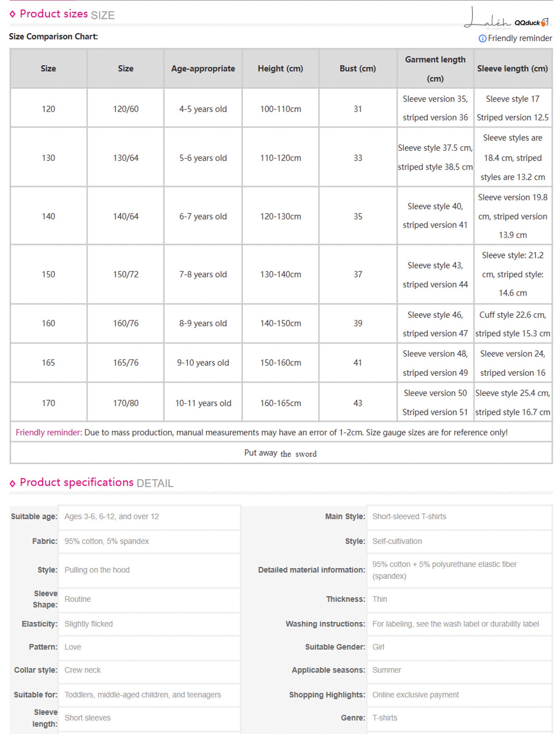Click the Online exclusive payment highlight value
This screenshot has height=734, width=560.
coord(415,695)
